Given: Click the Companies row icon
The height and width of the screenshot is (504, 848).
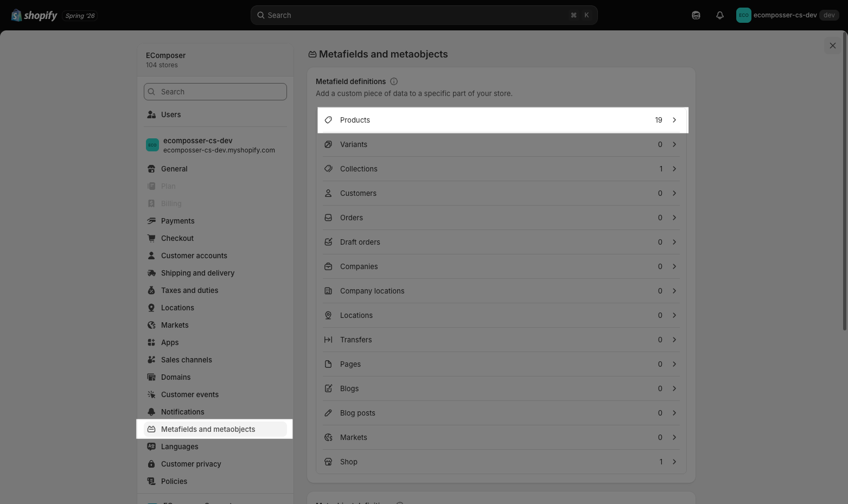Looking at the screenshot, I should (328, 266).
